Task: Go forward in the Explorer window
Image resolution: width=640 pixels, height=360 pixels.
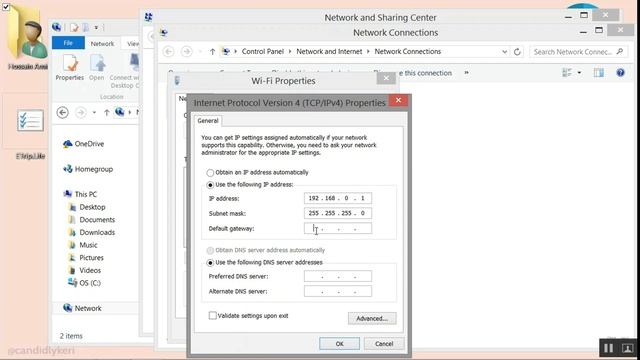Action: 81,112
